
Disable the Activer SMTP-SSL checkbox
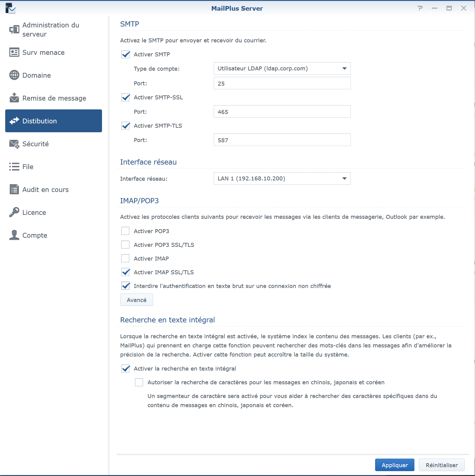click(125, 98)
